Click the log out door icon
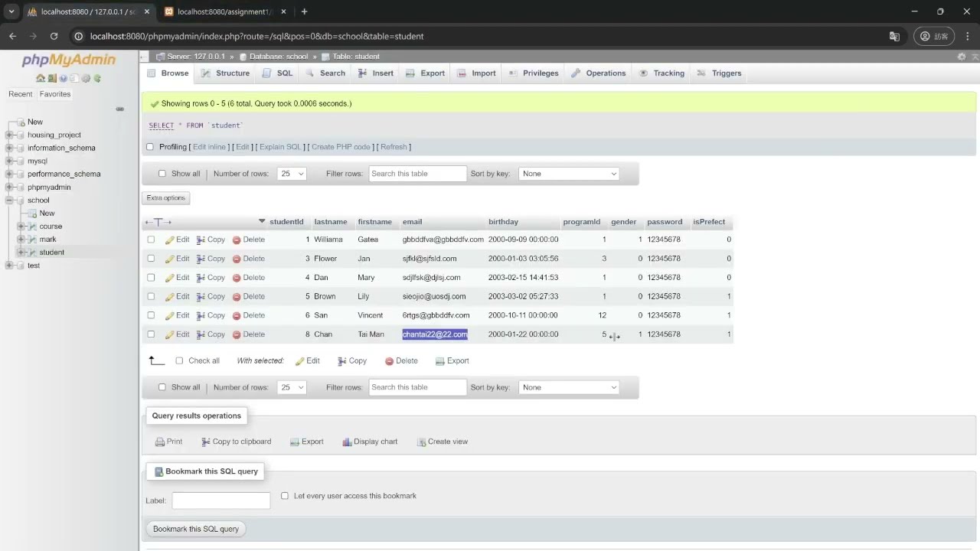 tap(51, 78)
